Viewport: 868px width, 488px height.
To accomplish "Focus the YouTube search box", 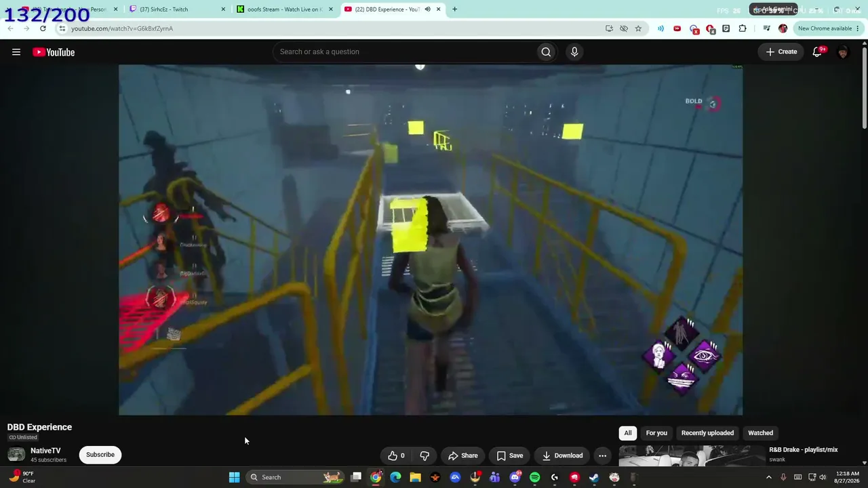I will point(404,52).
